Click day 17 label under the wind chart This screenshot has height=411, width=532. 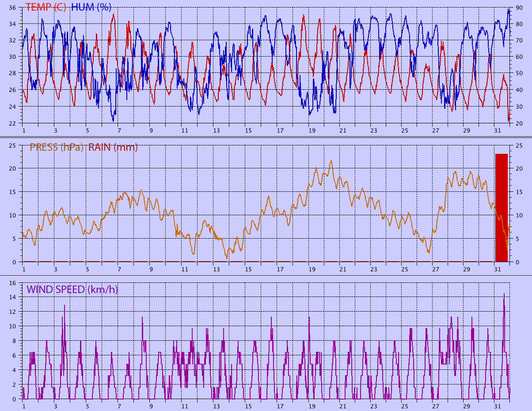[x=280, y=406]
